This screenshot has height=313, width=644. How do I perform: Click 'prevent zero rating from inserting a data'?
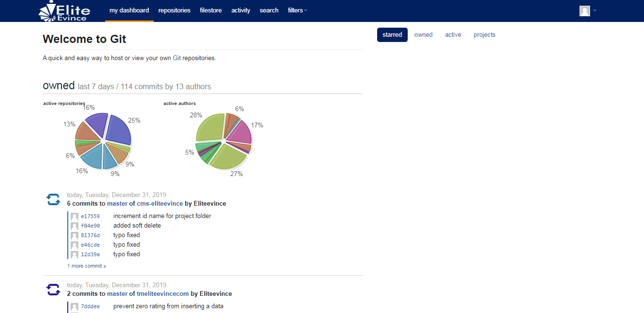(169, 306)
